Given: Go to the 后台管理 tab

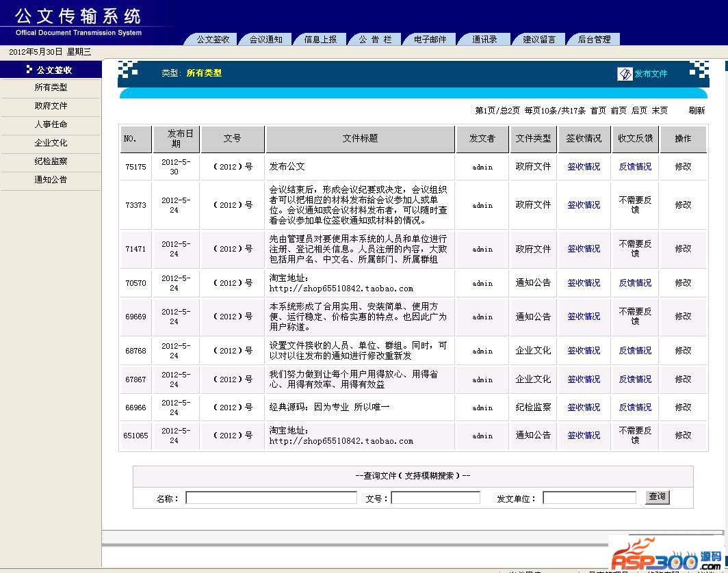Looking at the screenshot, I should [x=594, y=40].
